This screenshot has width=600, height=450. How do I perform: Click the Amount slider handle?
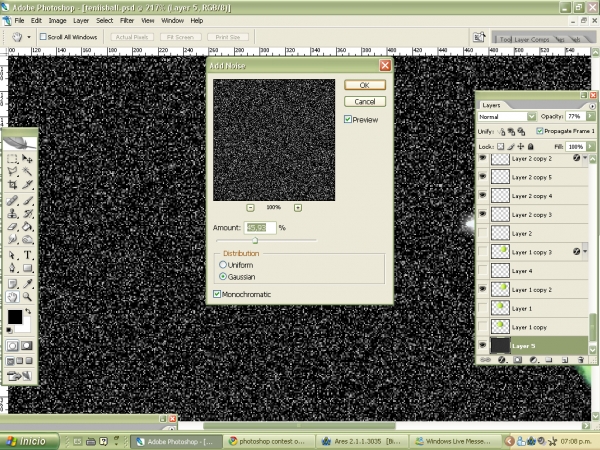click(x=255, y=240)
